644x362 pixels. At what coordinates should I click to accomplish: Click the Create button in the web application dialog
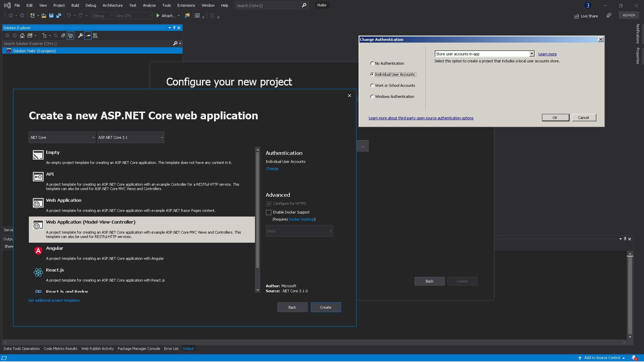tap(326, 307)
